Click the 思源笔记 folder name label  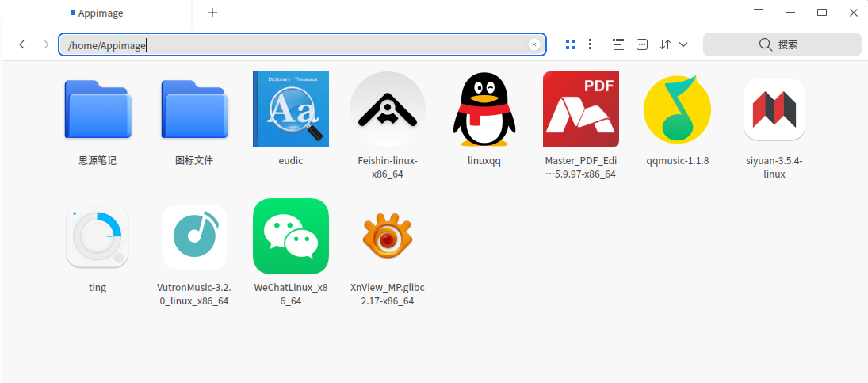98,161
